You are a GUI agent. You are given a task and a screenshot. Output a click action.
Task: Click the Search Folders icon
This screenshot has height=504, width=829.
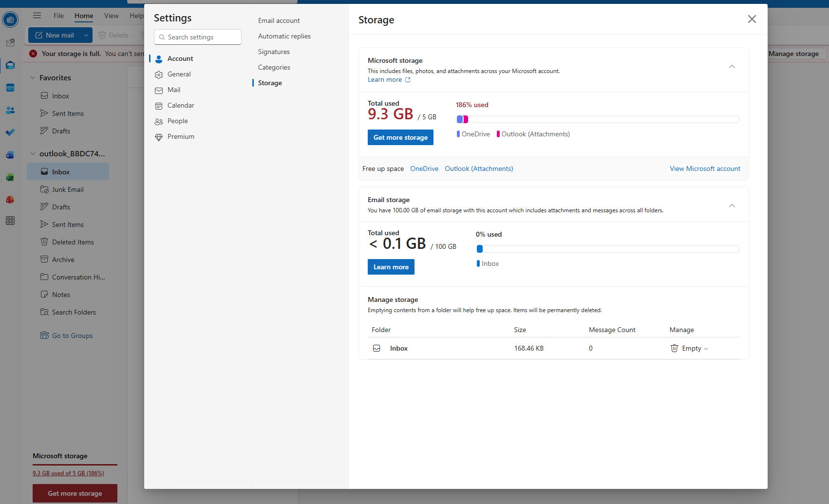point(44,312)
